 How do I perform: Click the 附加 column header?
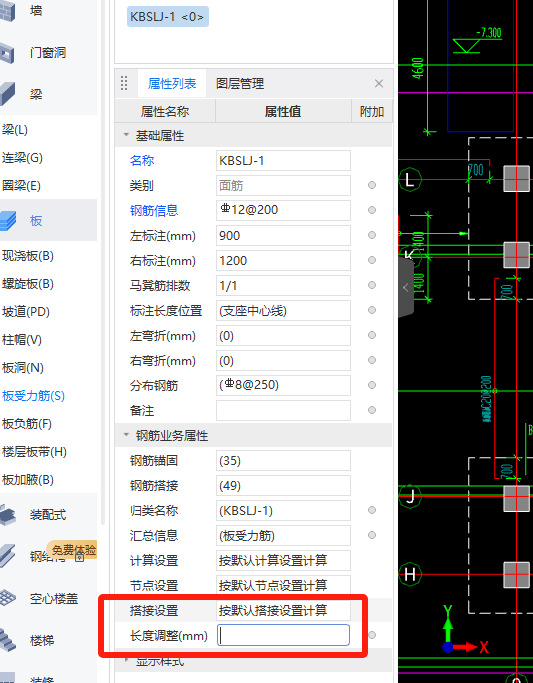click(372, 112)
